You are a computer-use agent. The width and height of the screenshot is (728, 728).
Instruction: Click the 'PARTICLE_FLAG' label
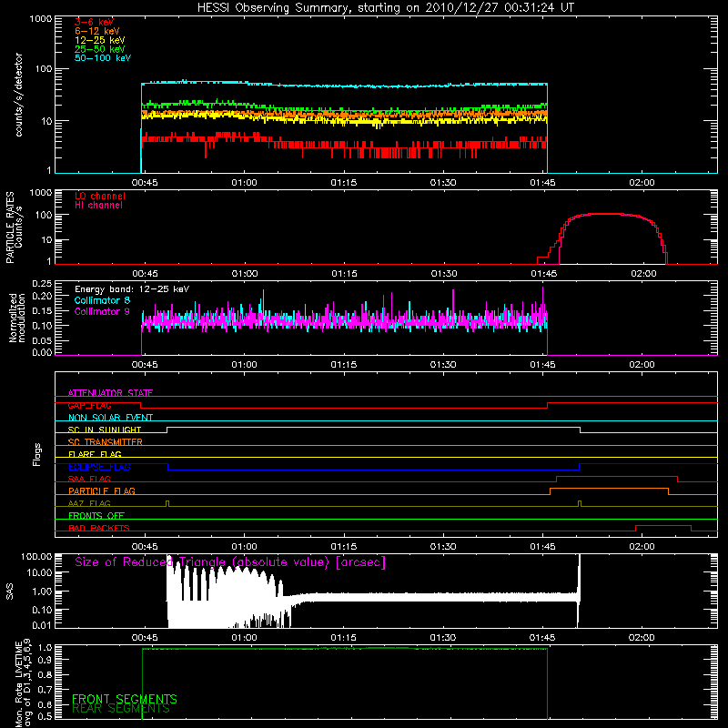[102, 490]
